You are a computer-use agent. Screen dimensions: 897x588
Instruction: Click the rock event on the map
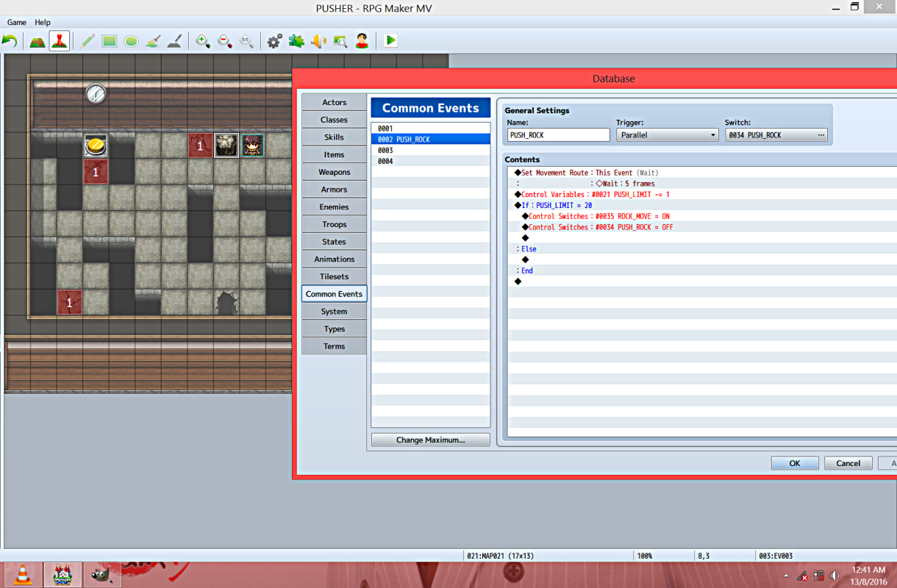[x=226, y=146]
